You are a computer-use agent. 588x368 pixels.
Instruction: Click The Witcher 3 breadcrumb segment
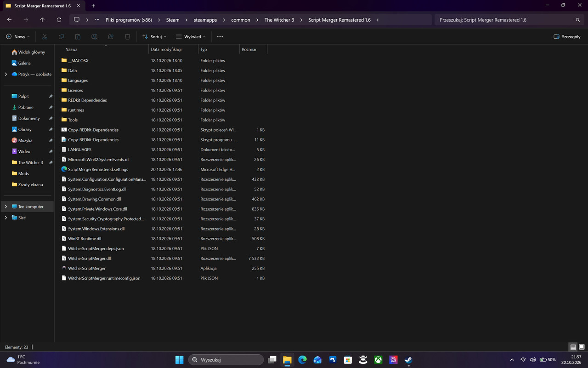pos(279,20)
